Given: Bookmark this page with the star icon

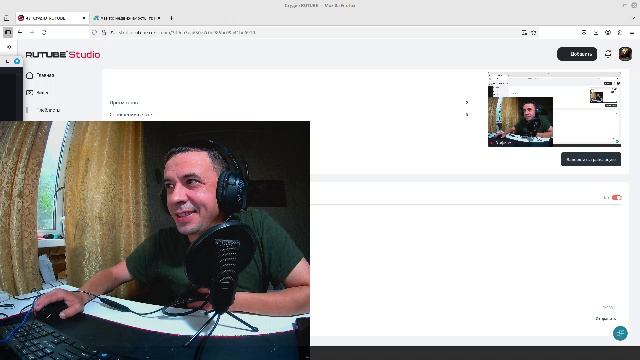Looking at the screenshot, I should (x=533, y=32).
